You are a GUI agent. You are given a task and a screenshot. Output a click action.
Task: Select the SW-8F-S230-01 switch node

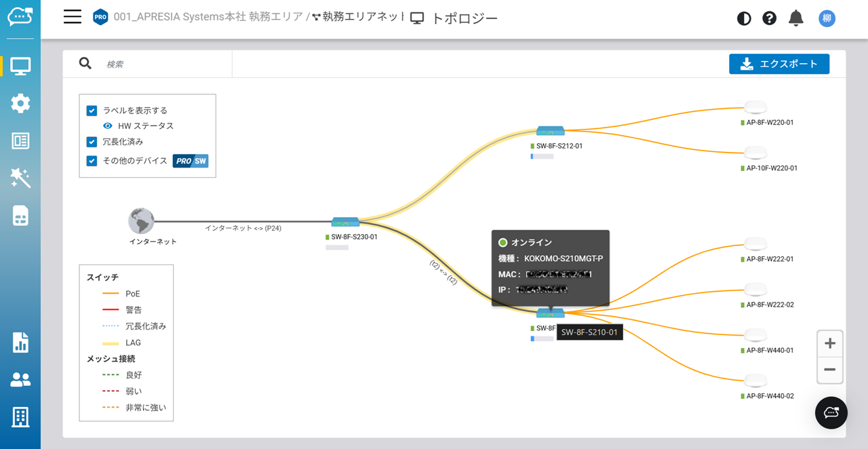[345, 222]
